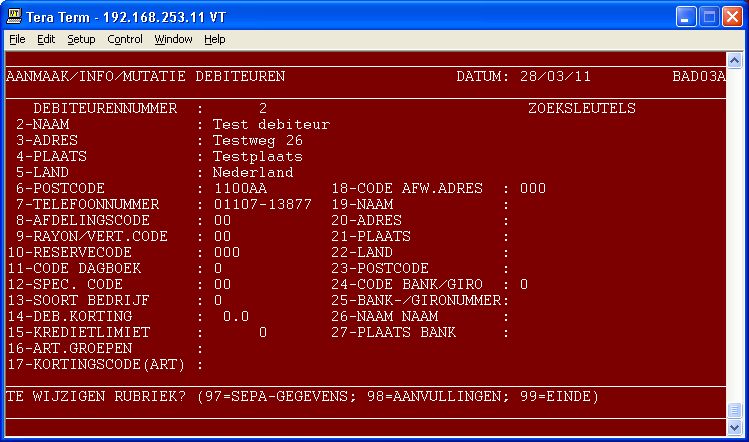Click the telephone number 01107-13877
This screenshot has height=442, width=749.
click(262, 204)
